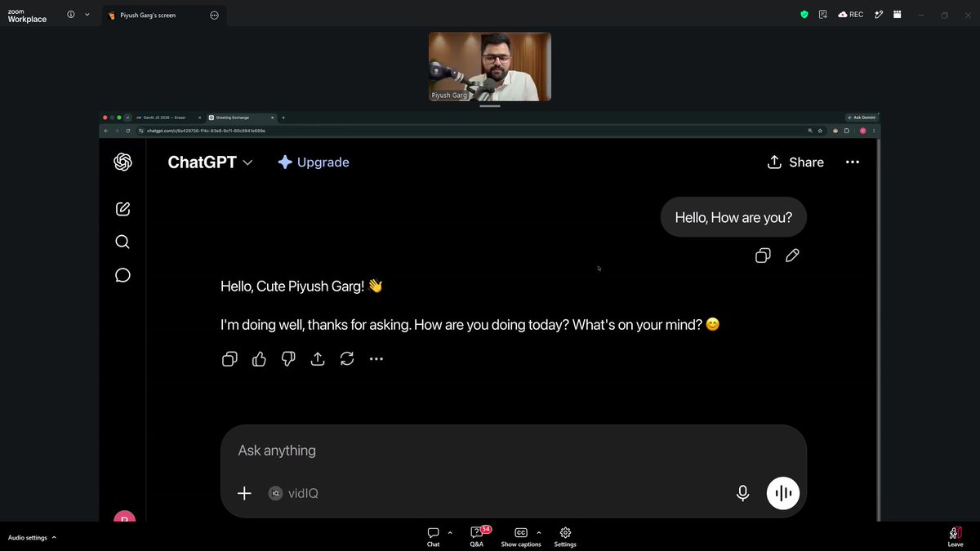Select the Greeting Exchange browser tab
The width and height of the screenshot is (980, 551).
[x=242, y=118]
